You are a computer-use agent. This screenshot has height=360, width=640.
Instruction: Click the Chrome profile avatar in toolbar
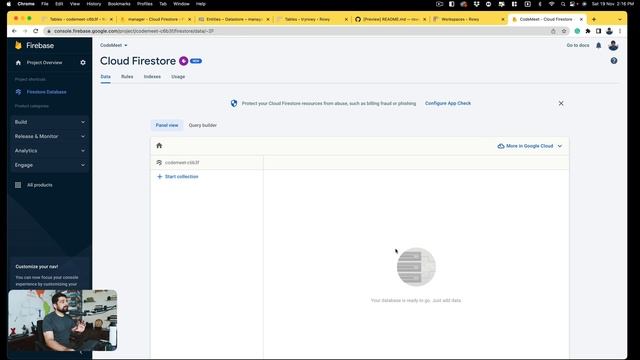point(609,31)
